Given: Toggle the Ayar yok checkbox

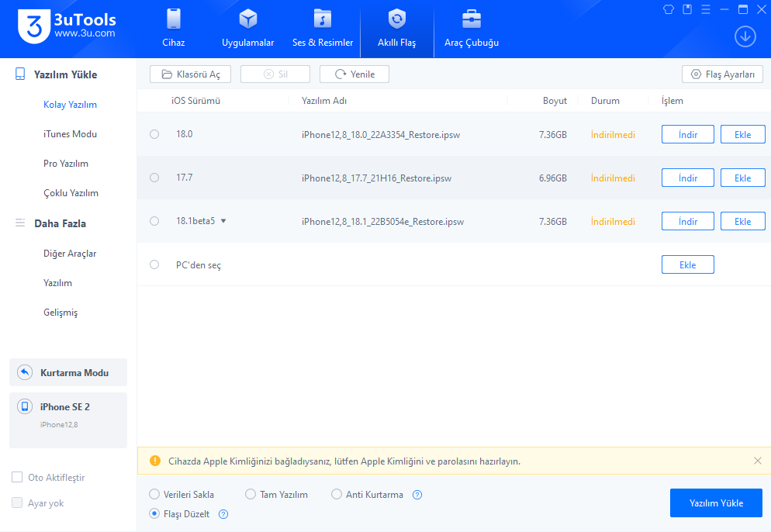Looking at the screenshot, I should pos(17,503).
